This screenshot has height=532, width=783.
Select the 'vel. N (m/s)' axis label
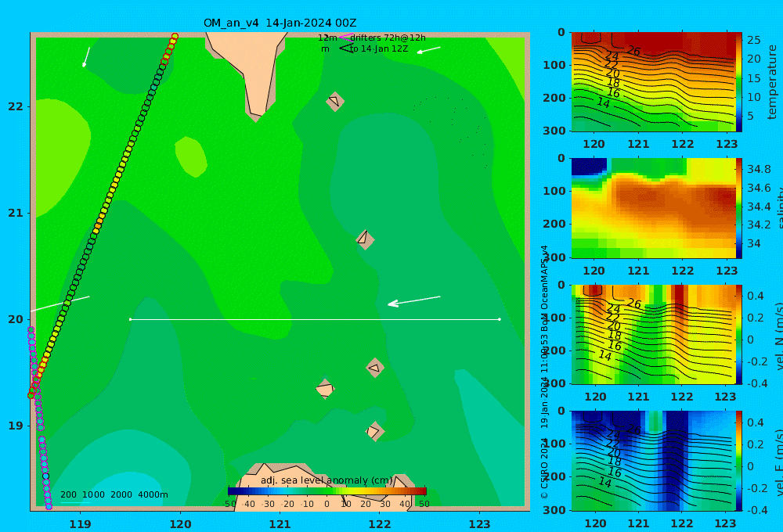click(778, 336)
